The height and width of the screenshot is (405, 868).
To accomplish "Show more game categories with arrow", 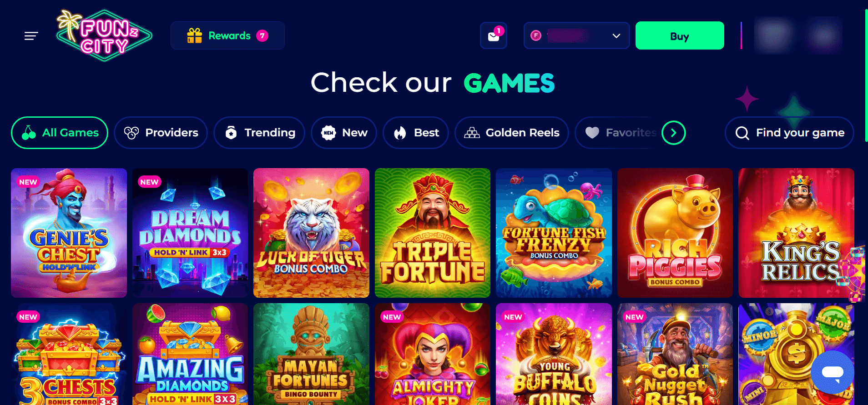I will pos(673,133).
